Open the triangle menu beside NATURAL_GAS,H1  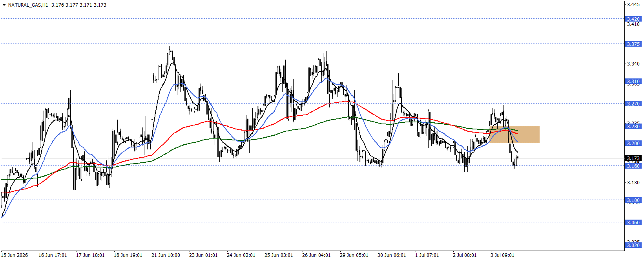(x=4, y=5)
